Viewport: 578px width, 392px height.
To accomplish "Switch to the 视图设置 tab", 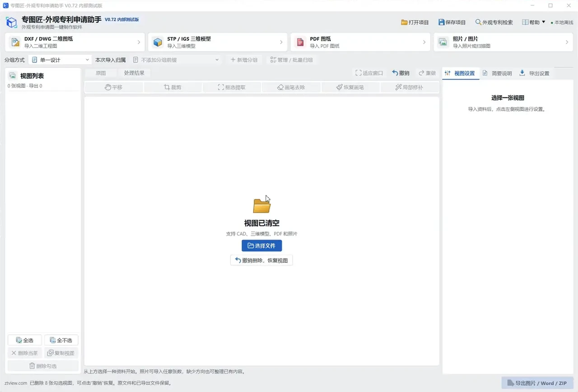I will pyautogui.click(x=460, y=73).
